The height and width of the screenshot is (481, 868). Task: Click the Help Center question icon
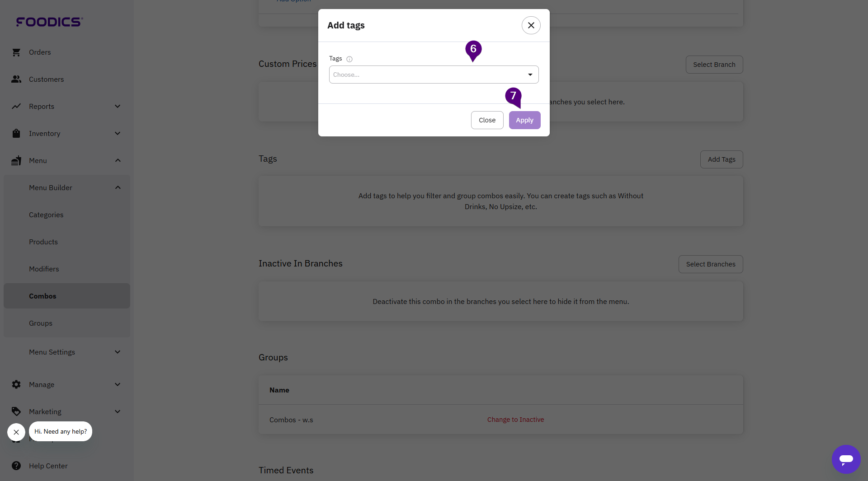coord(16,466)
